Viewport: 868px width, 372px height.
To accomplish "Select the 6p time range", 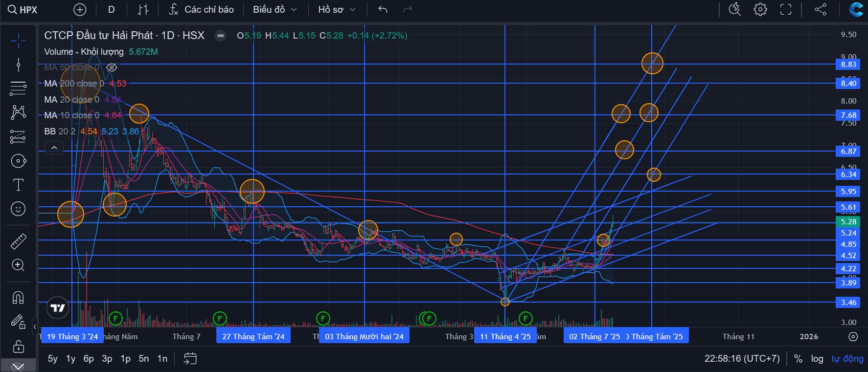I will [x=89, y=359].
